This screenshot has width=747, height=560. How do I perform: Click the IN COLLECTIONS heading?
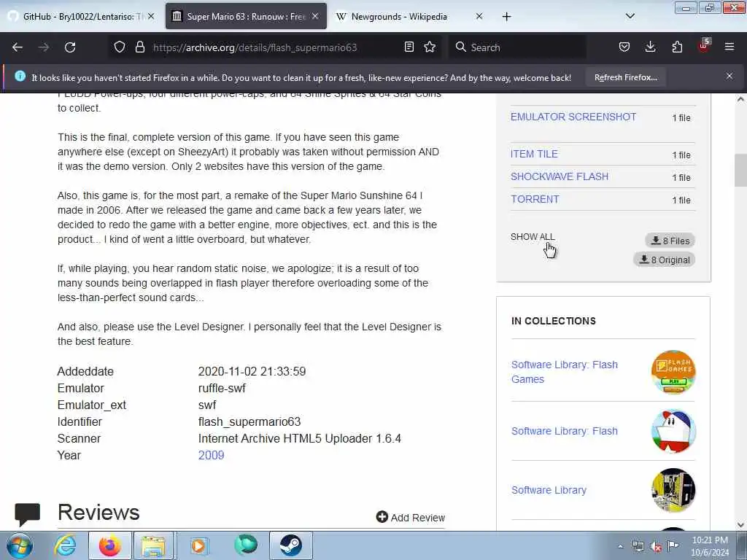click(554, 321)
